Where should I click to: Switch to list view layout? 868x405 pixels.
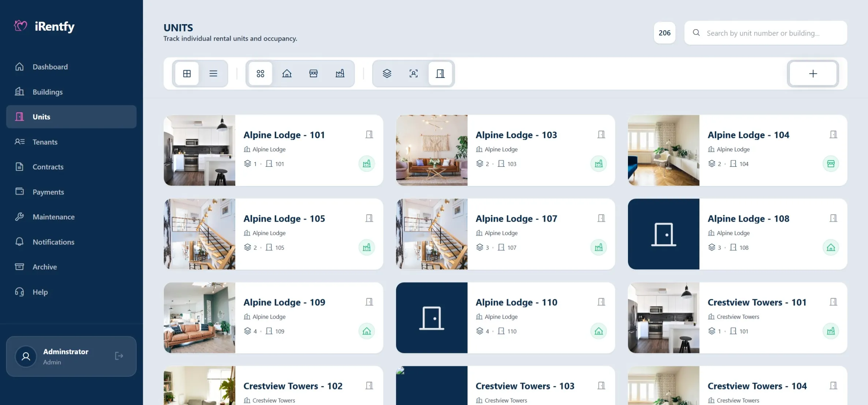pos(213,73)
